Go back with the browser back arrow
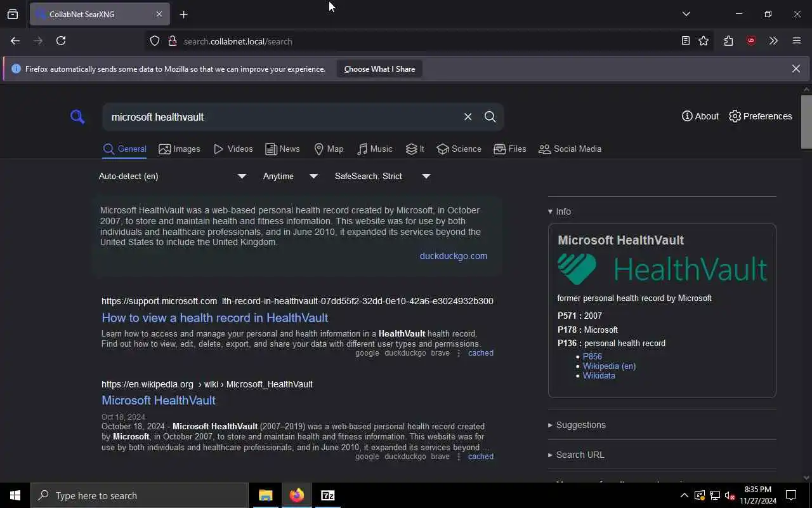 pos(15,41)
